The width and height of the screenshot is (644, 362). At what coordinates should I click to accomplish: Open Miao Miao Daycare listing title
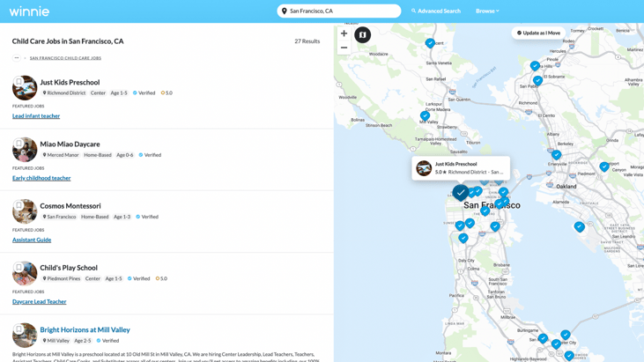click(x=70, y=144)
